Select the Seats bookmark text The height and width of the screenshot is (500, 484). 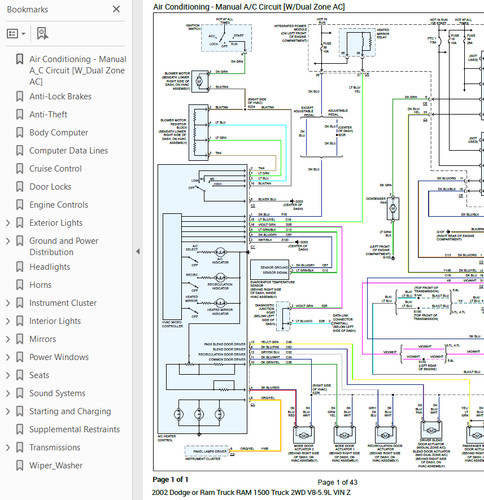pyautogui.click(x=39, y=375)
